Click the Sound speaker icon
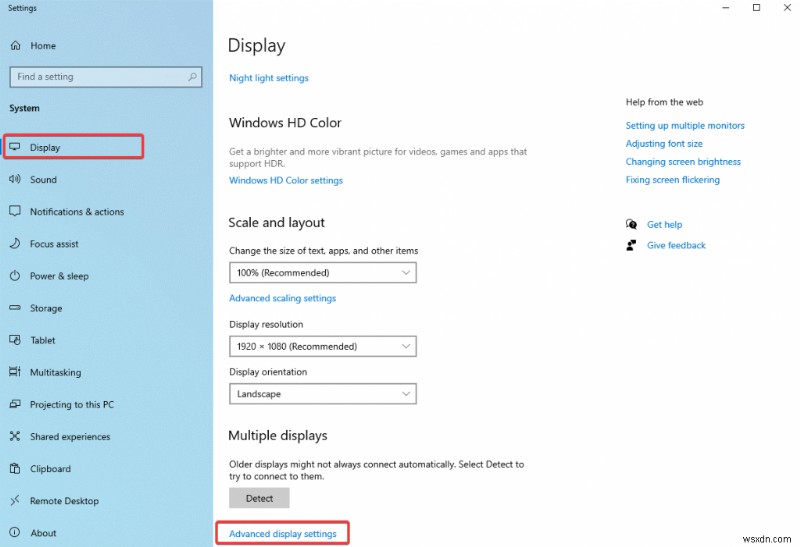The image size is (800, 547). coord(15,180)
